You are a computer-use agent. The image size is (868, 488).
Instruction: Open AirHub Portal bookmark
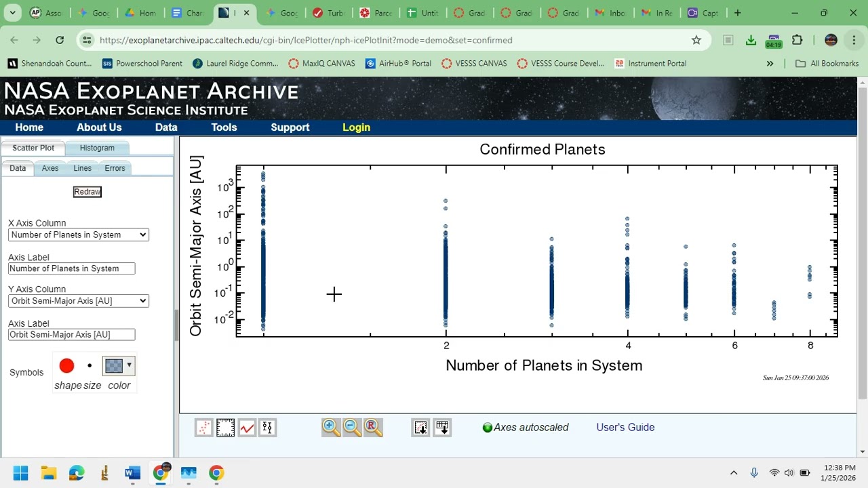(398, 63)
